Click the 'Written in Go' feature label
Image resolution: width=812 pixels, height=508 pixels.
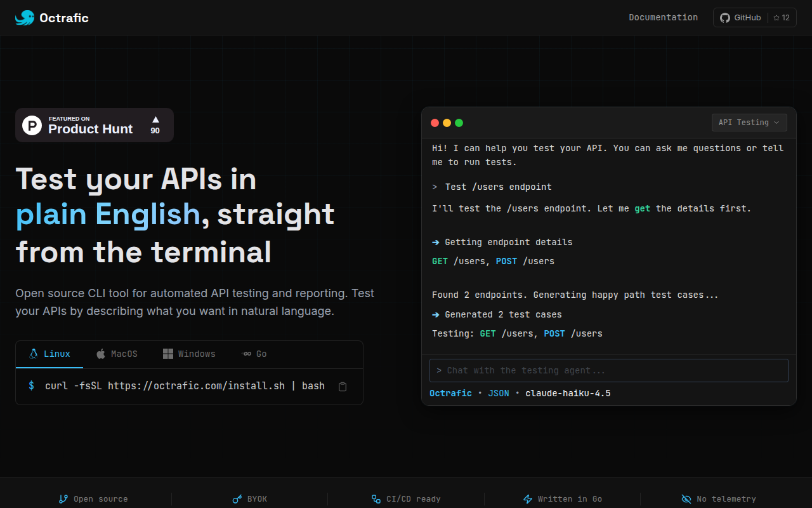pyautogui.click(x=570, y=499)
